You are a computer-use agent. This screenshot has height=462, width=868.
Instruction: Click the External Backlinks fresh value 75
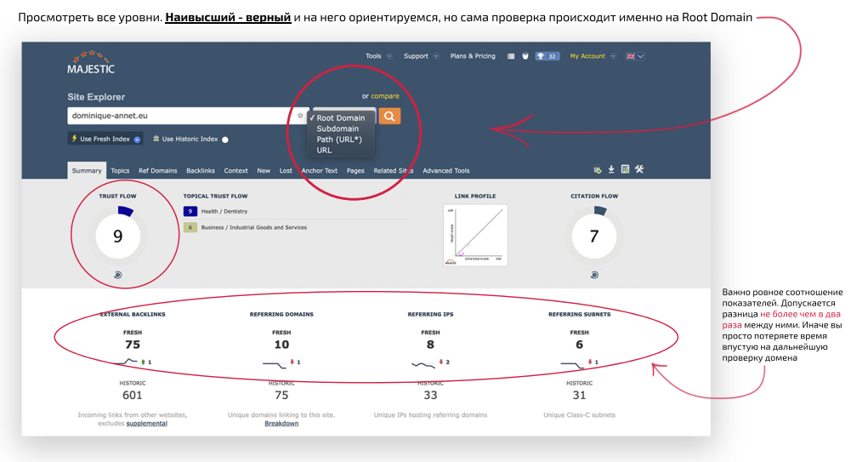pos(133,345)
